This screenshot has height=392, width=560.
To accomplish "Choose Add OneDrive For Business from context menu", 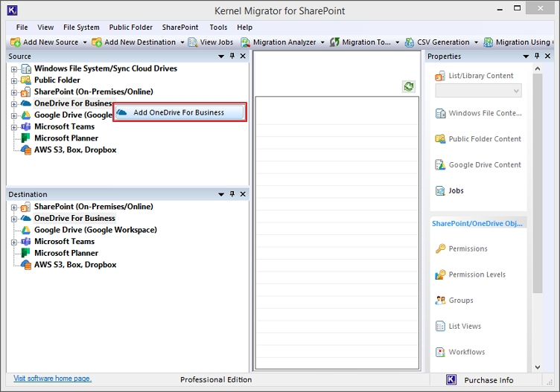I will (179, 112).
